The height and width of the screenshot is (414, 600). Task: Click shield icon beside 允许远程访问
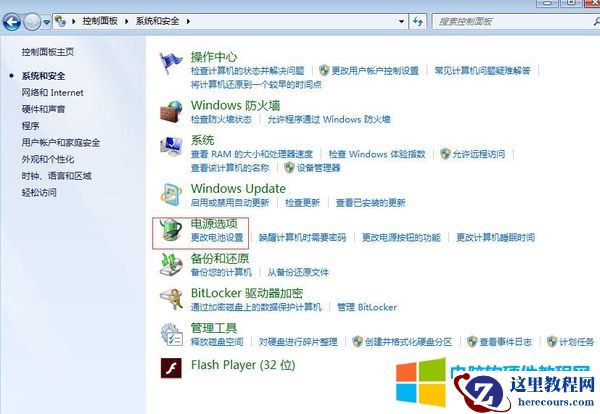click(x=445, y=154)
